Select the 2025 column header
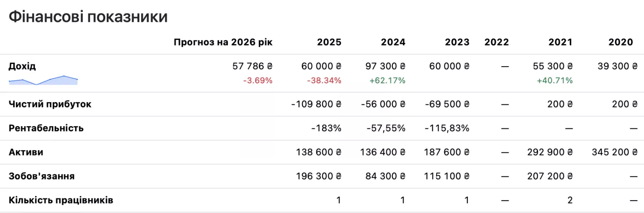644x213 pixels. pos(329,42)
